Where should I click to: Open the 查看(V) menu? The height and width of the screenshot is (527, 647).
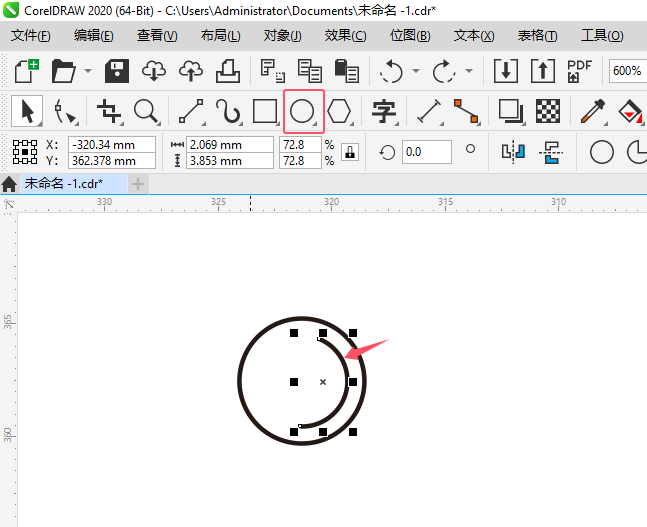pos(157,35)
